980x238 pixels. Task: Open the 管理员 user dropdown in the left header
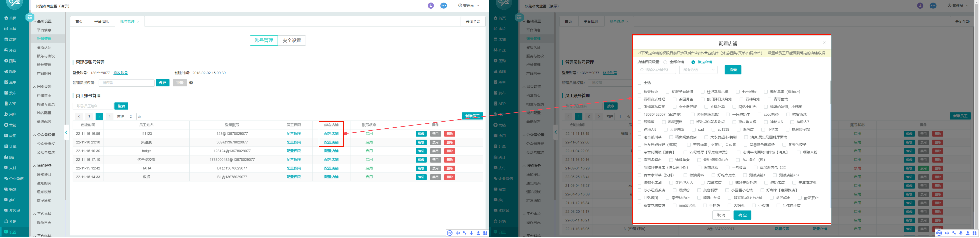click(469, 6)
